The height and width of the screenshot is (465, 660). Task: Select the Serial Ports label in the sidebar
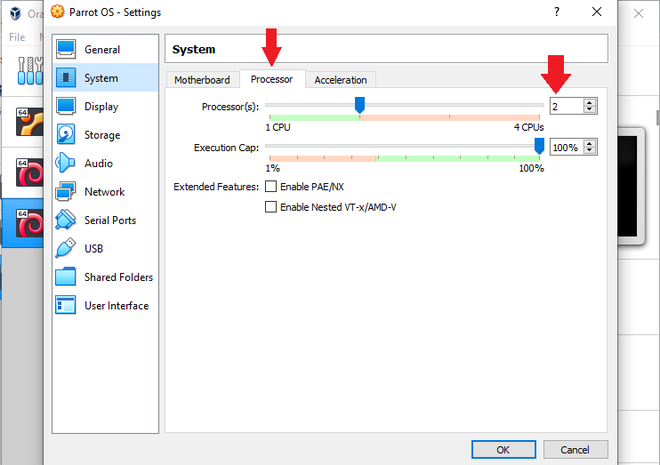point(110,220)
